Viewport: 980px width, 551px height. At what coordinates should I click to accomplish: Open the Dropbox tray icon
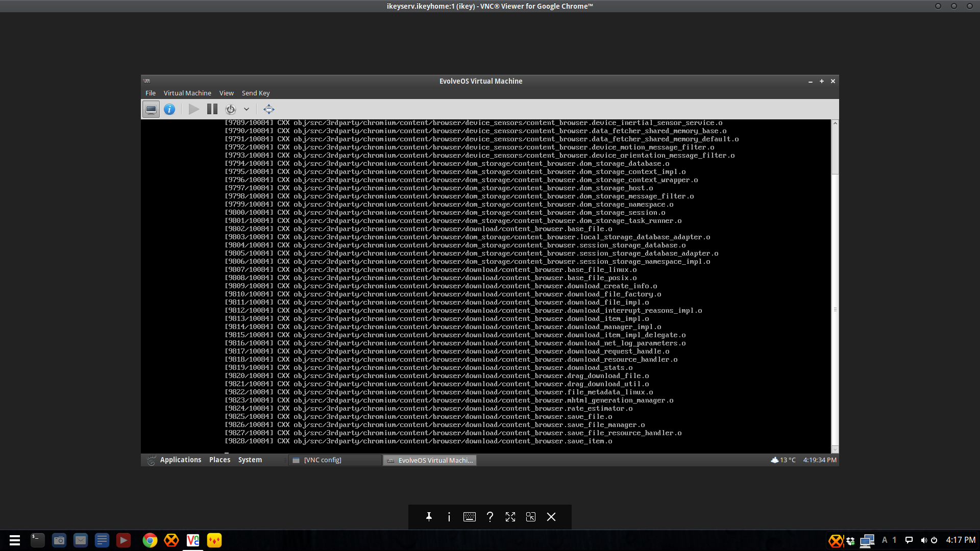pos(850,541)
